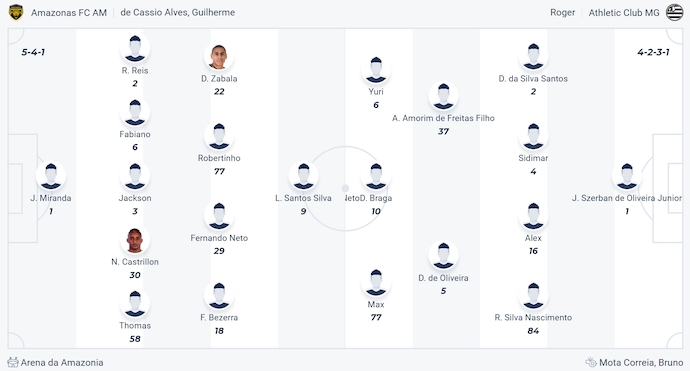Open the Arena da Amazonia venue link
The height and width of the screenshot is (371, 690).
(62, 363)
